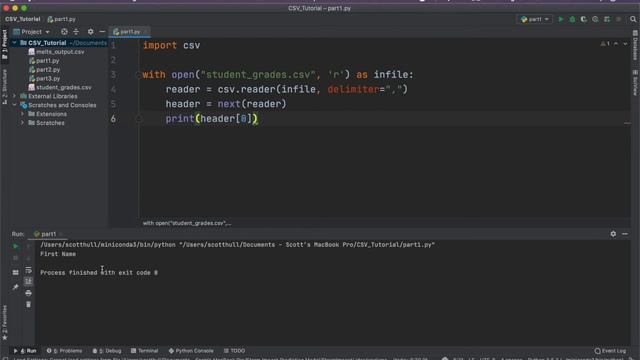640x360 pixels.
Task: Open the Problems tool window tab
Action: click(x=64, y=351)
